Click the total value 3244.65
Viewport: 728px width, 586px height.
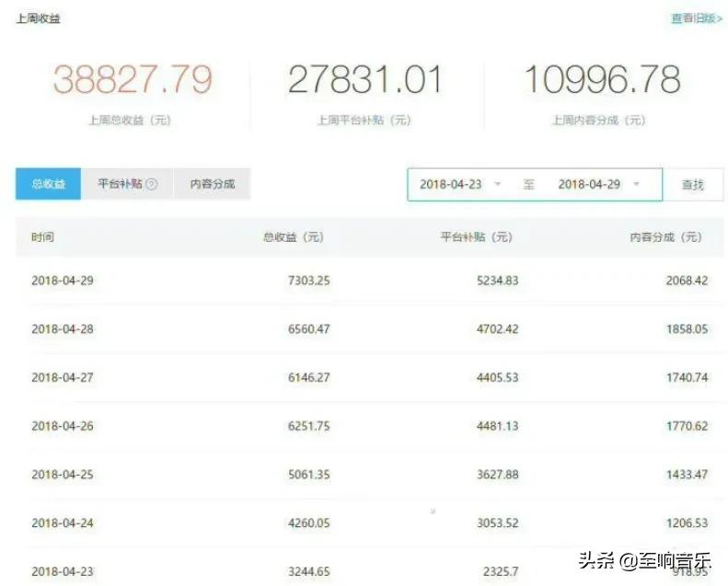(x=308, y=571)
